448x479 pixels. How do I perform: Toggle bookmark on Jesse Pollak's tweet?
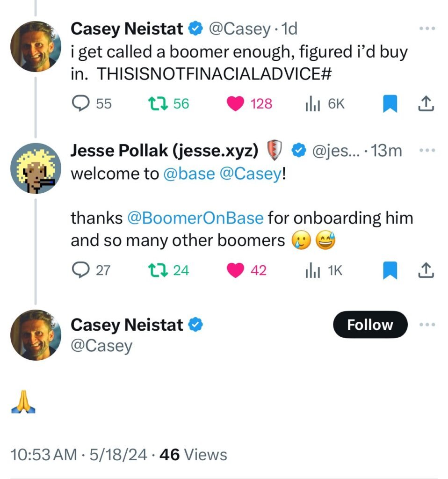pyautogui.click(x=390, y=270)
